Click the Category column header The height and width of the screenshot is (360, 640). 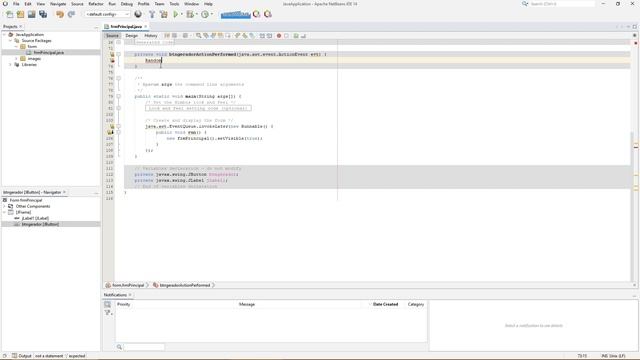(x=416, y=304)
